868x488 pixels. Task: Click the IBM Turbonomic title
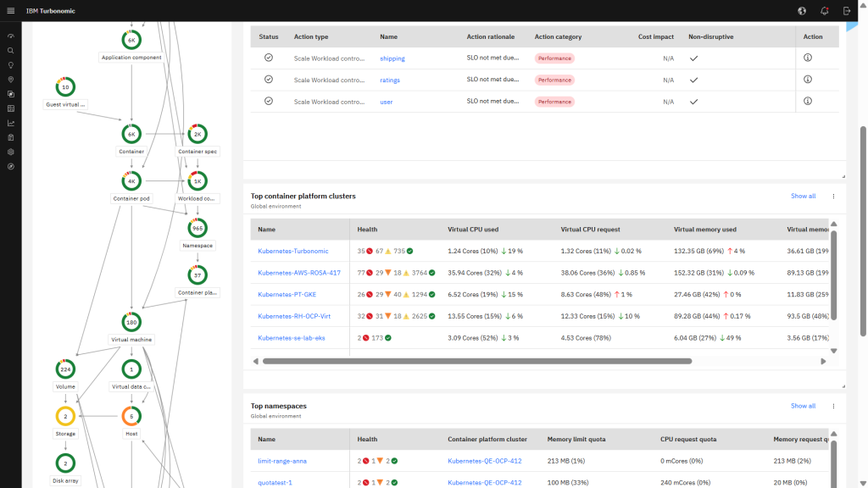(x=50, y=10)
